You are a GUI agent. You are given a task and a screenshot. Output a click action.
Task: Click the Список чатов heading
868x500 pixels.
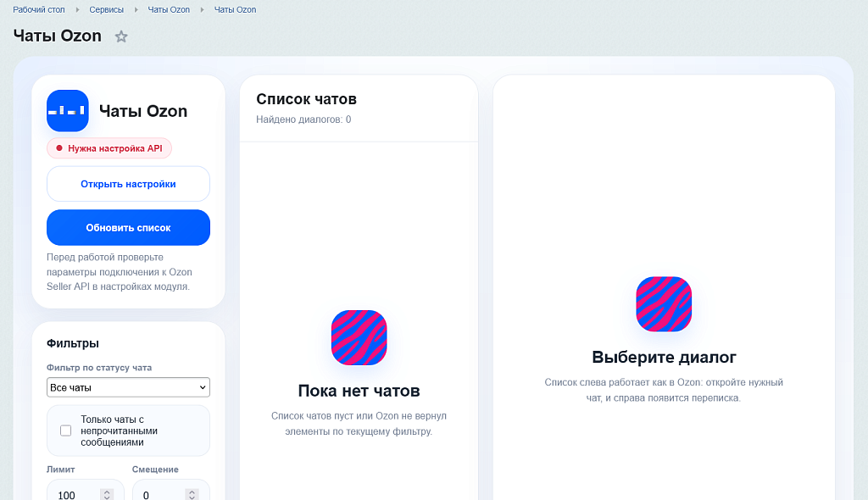306,99
